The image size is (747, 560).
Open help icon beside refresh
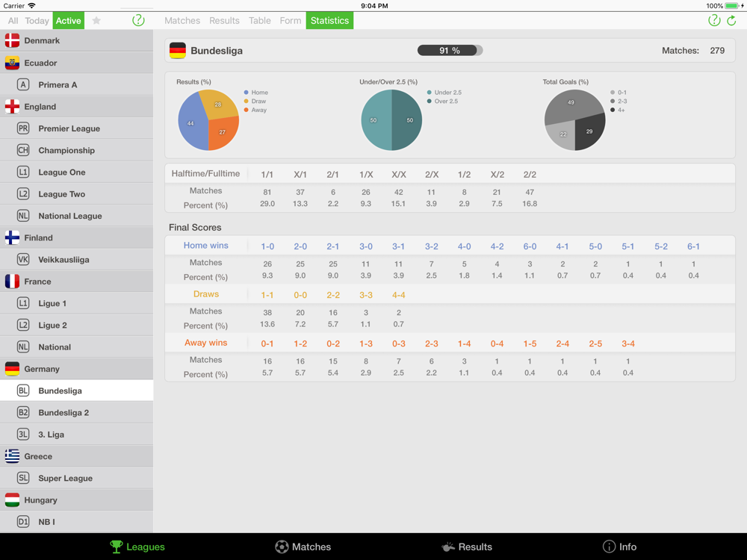click(x=713, y=20)
